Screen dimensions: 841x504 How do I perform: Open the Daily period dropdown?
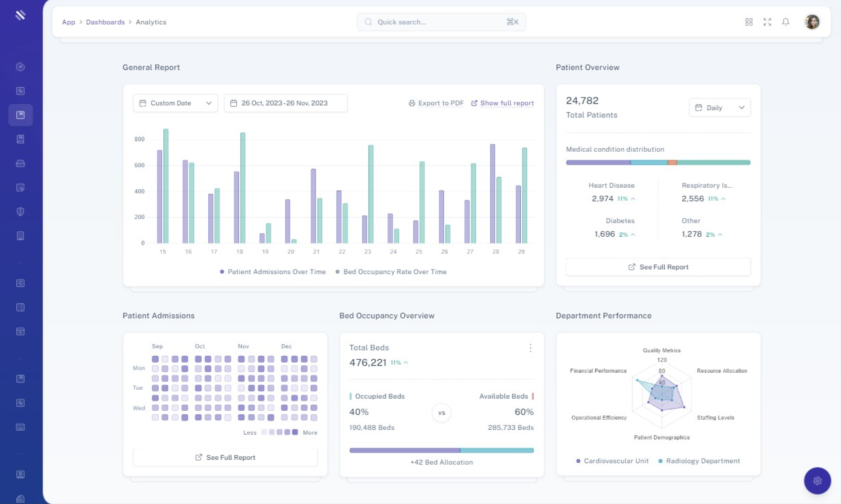pos(720,108)
